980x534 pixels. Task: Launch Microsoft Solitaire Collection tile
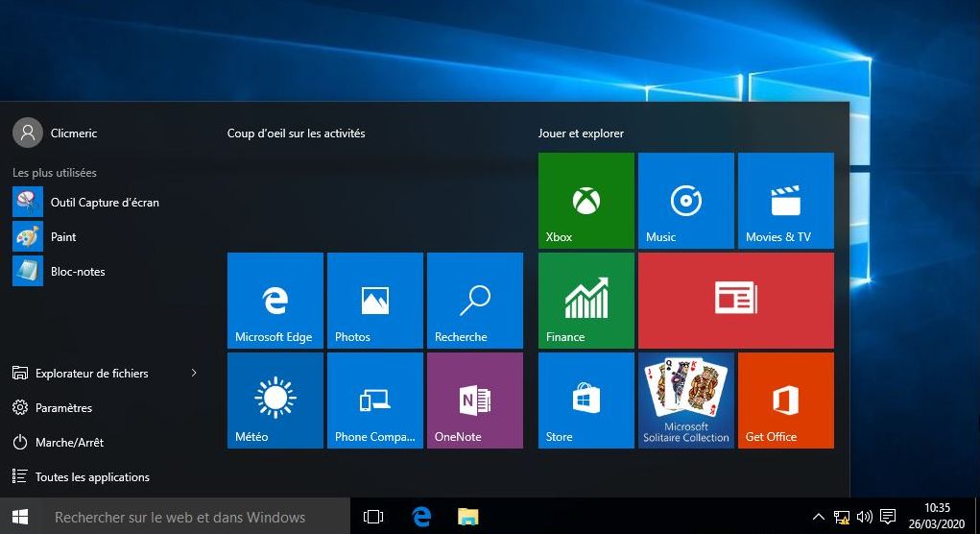tap(685, 400)
